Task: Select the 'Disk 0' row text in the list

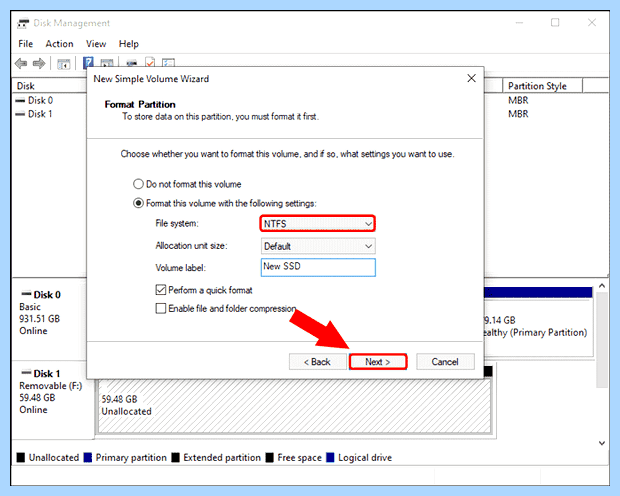Action: [x=40, y=100]
